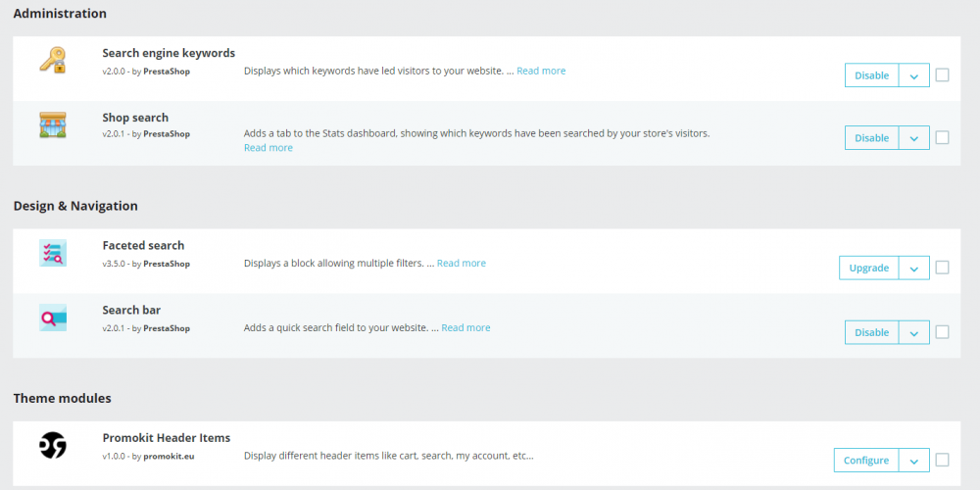Screen dimensions: 980x490
Task: Click the Faceted search checklist icon
Action: (53, 253)
